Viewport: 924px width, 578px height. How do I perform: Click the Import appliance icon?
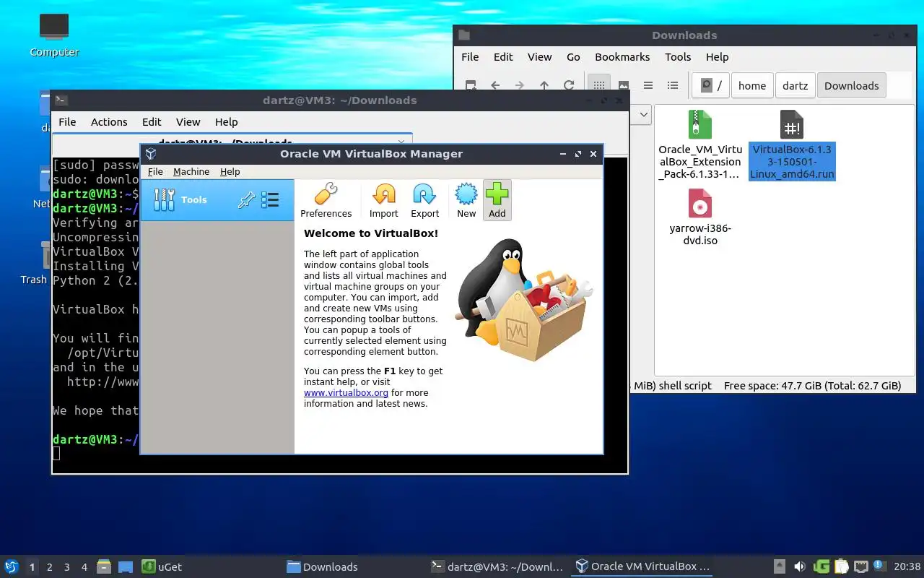pyautogui.click(x=384, y=200)
